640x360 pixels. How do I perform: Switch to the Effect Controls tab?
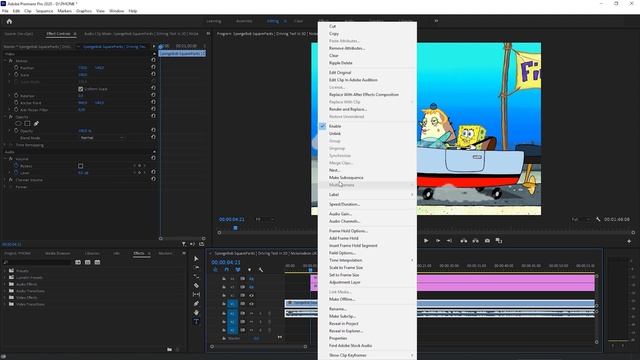[58, 34]
